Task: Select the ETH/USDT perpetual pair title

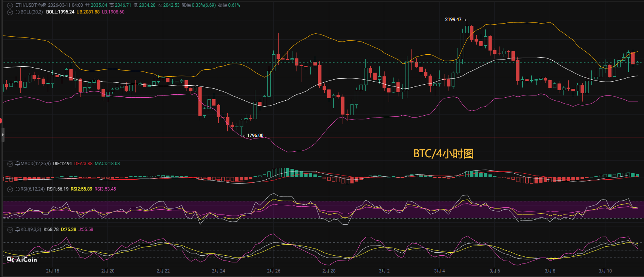Action: tap(30, 5)
